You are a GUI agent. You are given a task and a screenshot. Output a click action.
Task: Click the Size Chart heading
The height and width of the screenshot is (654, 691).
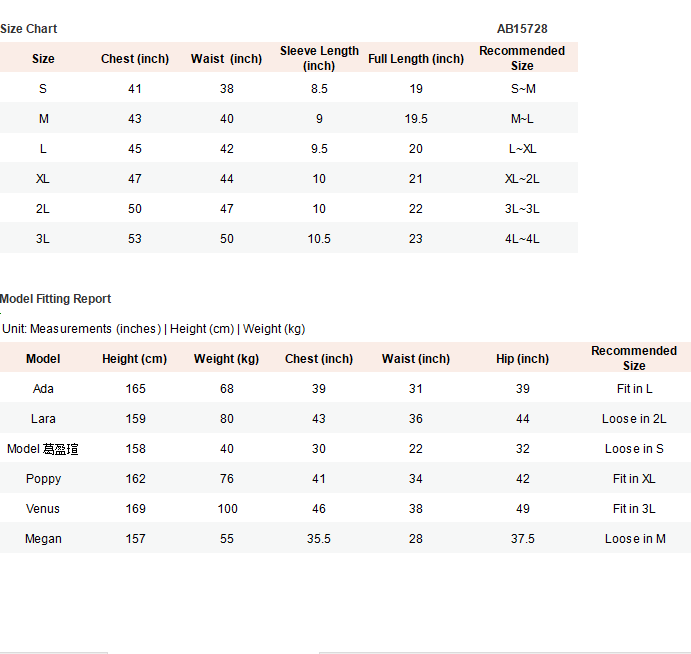[x=29, y=29]
